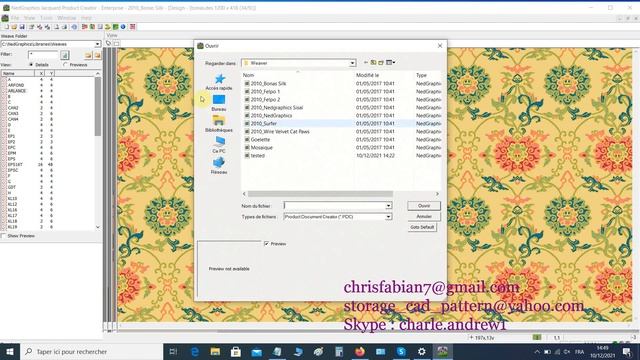640x360 pixels.
Task: Expand the Regarder dans folder dropdown
Action: pos(352,63)
